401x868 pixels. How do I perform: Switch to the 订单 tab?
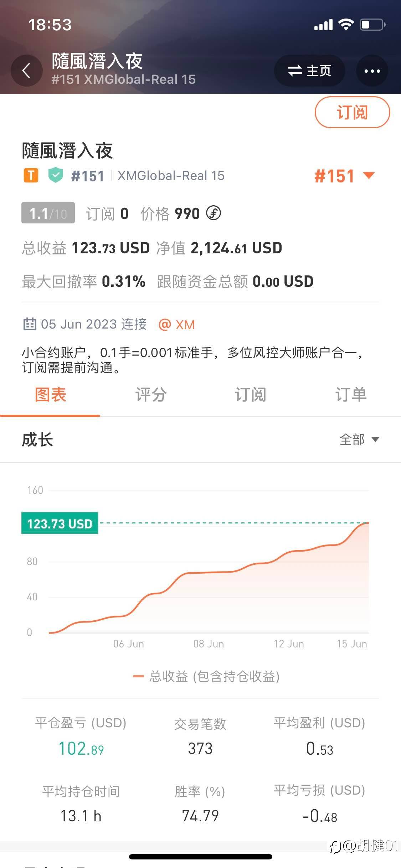(351, 395)
